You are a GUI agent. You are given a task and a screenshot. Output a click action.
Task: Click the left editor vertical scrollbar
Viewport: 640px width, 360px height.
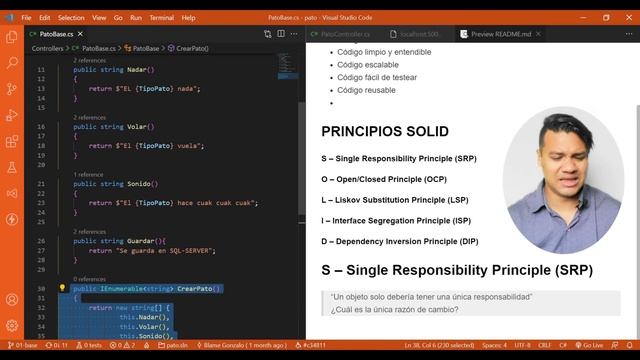(x=302, y=159)
